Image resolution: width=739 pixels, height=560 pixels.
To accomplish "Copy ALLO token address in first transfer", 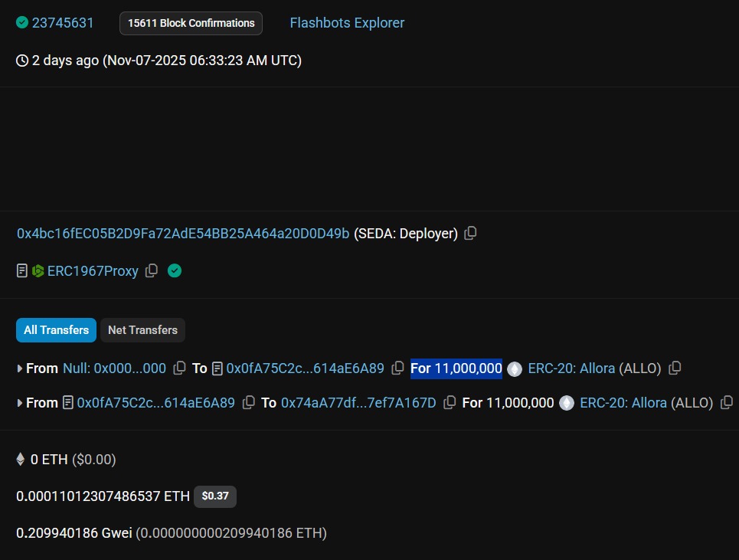I will pos(675,368).
